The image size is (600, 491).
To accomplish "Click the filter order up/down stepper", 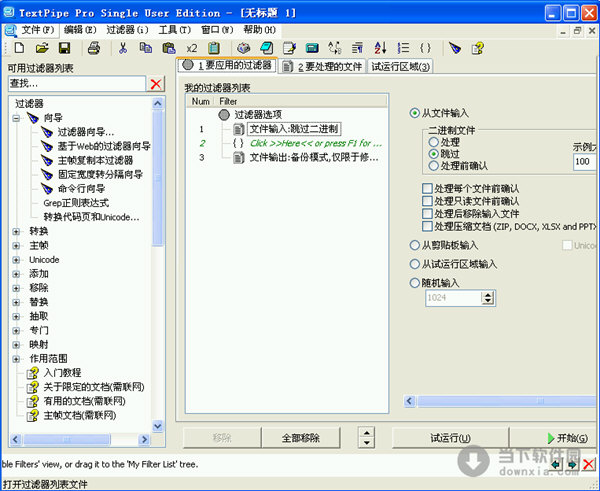I will pos(367,437).
